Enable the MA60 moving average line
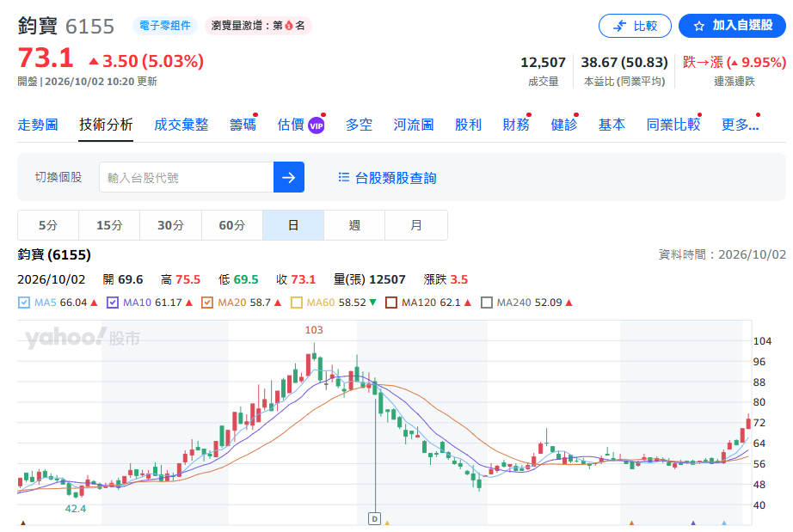The width and height of the screenshot is (793, 532). 297,303
